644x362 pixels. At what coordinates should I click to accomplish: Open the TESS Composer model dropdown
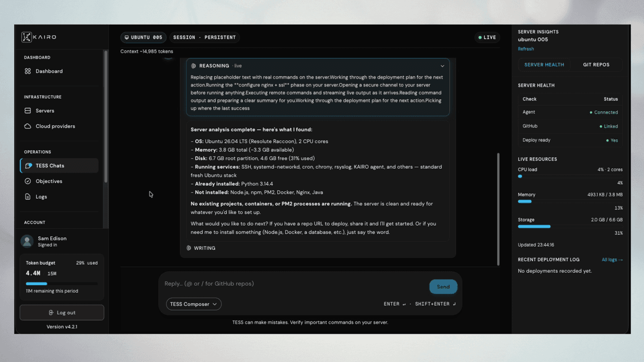[194, 304]
